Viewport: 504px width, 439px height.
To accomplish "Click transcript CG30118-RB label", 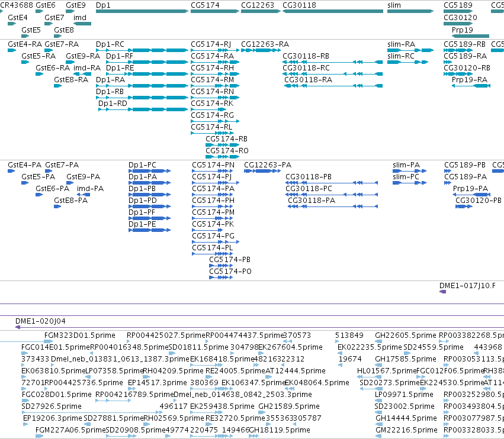I will coord(306,56).
